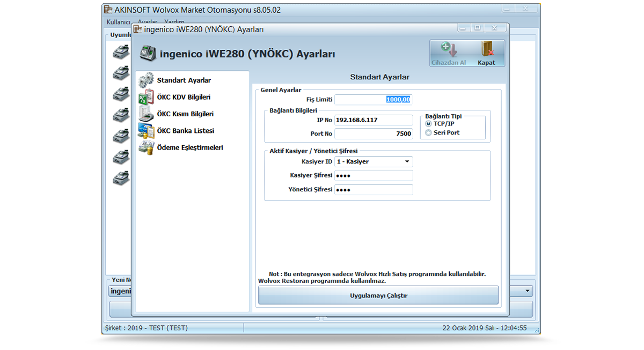Open the ÖKC Banka Listesi icon
The width and height of the screenshot is (644, 350).
146,131
